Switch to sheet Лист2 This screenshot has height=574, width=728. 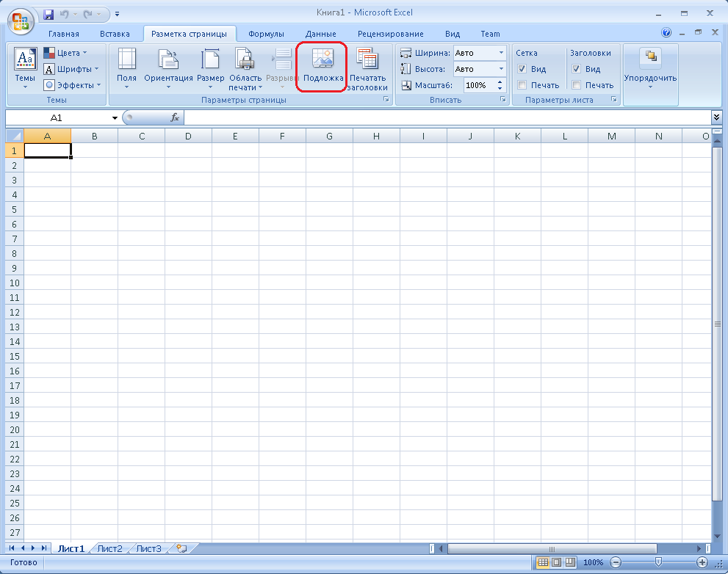(109, 548)
